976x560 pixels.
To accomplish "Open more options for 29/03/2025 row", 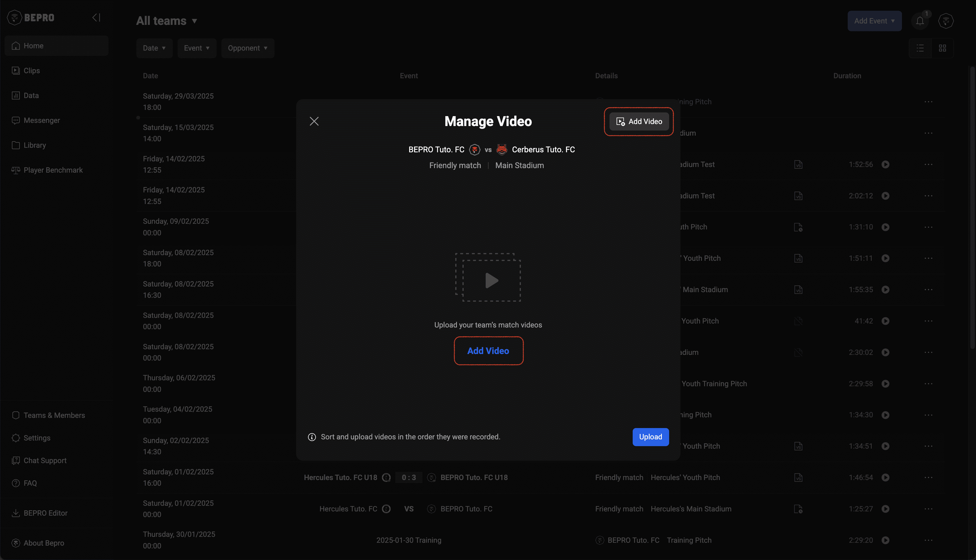I will pos(928,102).
